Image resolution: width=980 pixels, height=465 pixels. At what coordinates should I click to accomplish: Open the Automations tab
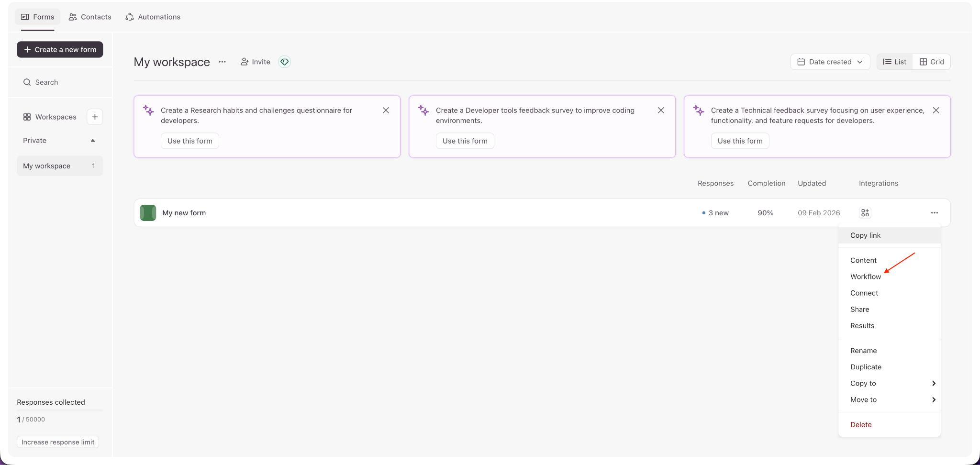[x=153, y=17]
